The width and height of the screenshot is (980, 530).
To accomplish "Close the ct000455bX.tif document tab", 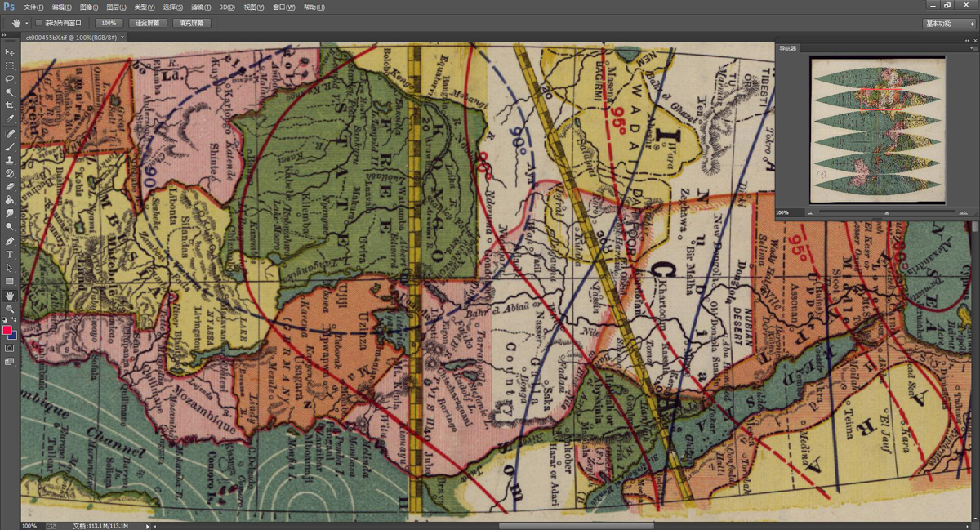I will [123, 38].
